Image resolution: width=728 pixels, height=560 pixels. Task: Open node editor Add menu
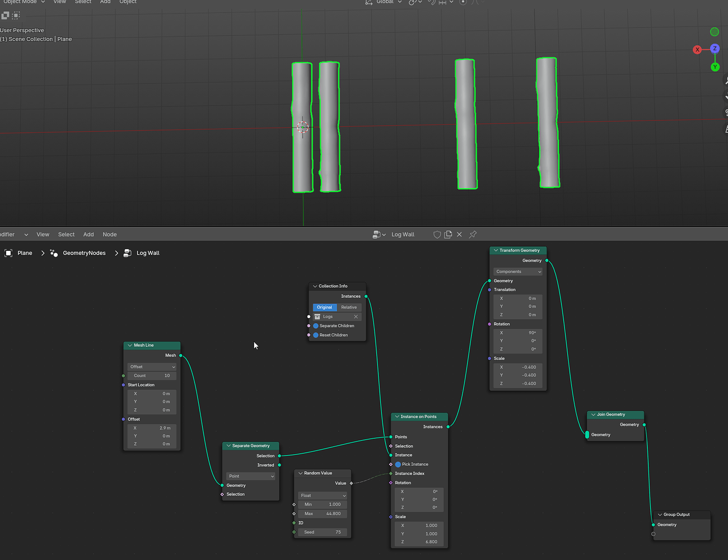coord(88,235)
